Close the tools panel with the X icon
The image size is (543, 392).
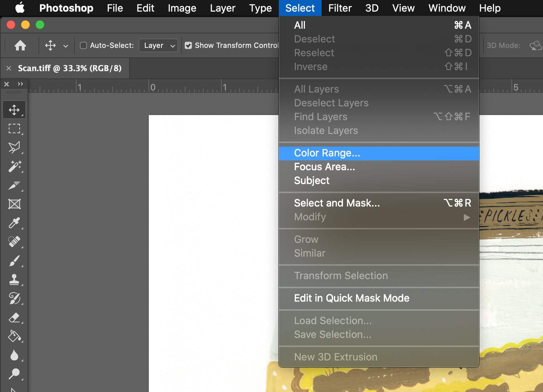[7, 84]
